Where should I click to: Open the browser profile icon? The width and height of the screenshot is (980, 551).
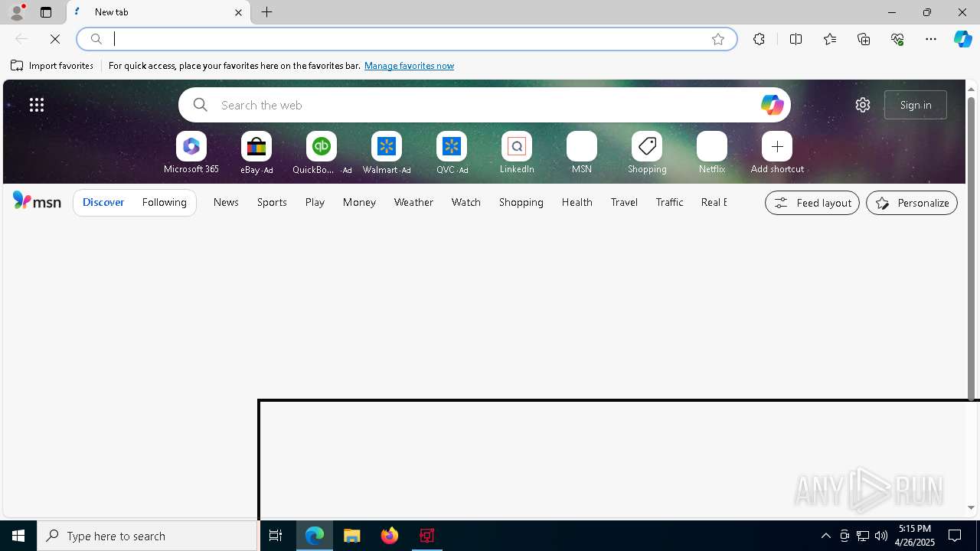click(x=17, y=12)
